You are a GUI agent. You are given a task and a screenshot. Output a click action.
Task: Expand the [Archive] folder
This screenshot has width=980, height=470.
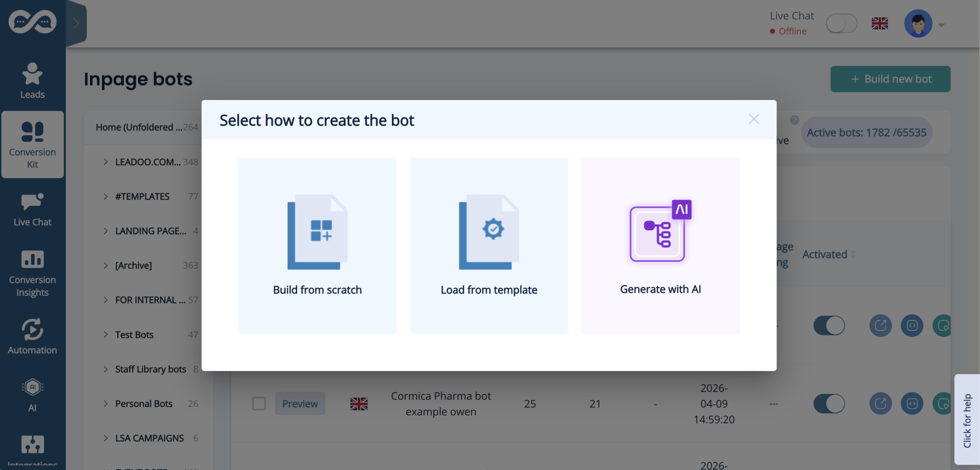point(106,265)
